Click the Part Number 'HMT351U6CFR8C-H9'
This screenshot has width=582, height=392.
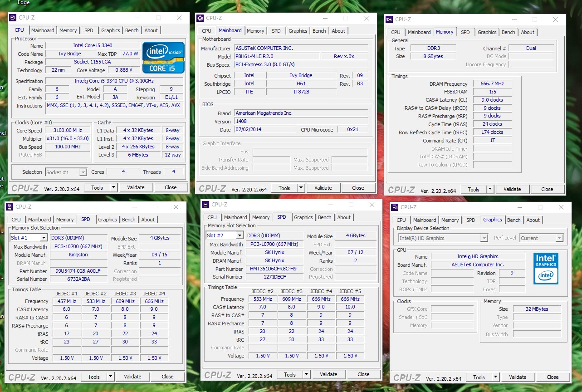tap(274, 269)
